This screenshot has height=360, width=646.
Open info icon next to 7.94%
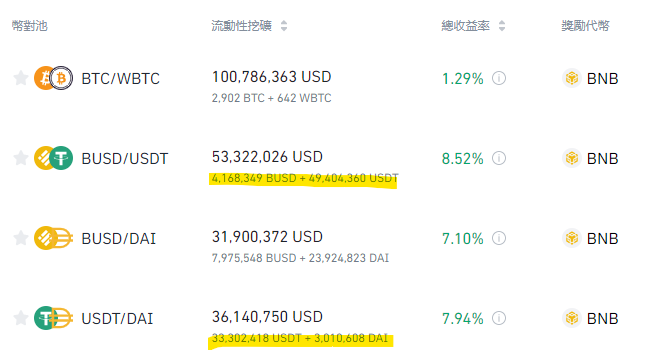coord(499,318)
